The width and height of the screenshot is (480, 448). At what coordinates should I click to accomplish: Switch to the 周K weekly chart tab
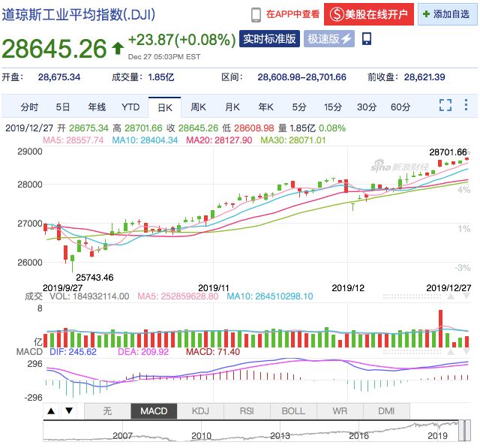[x=198, y=107]
